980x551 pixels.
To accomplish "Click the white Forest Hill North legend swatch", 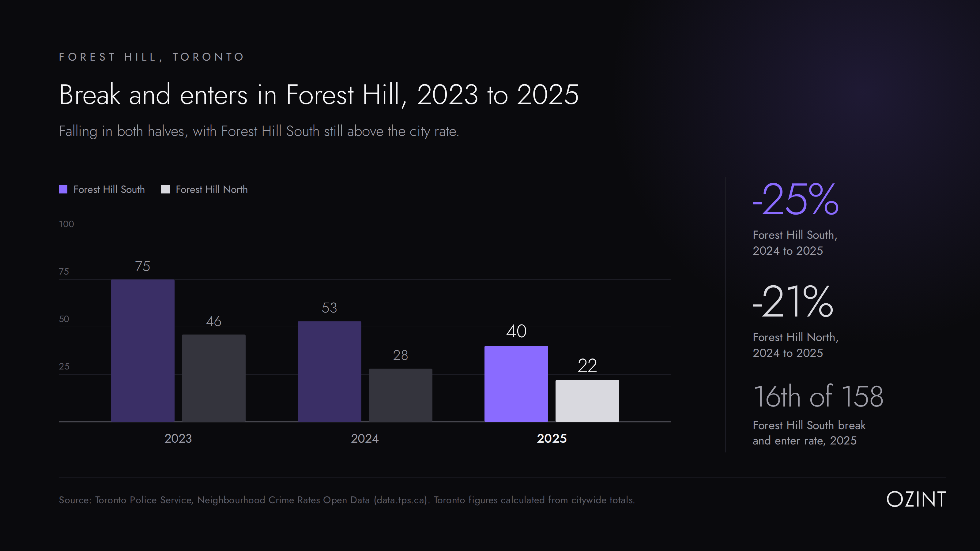I will coord(165,189).
